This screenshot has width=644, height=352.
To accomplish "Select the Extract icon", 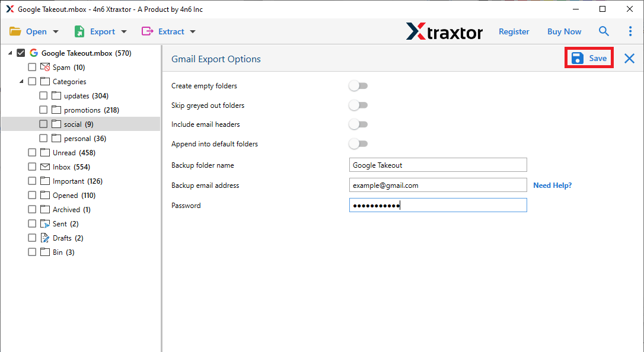I will [147, 31].
